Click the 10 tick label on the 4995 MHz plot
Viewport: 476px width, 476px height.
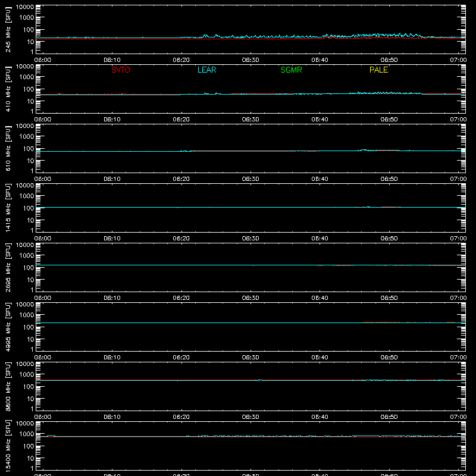tap(30, 339)
